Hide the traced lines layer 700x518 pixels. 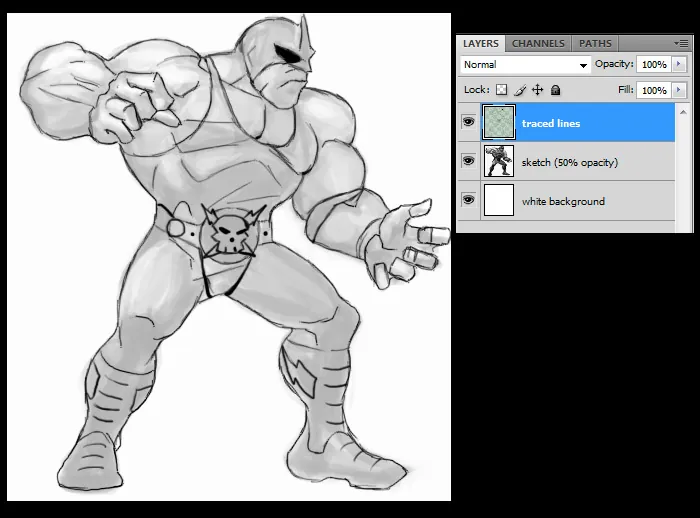[468, 121]
